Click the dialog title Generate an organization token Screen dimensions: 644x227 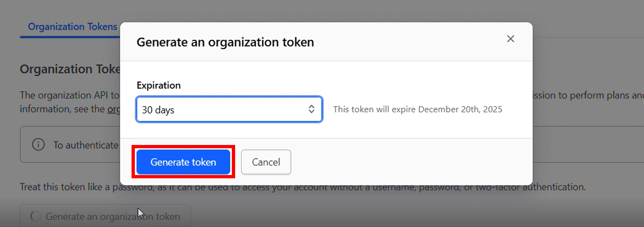click(225, 42)
